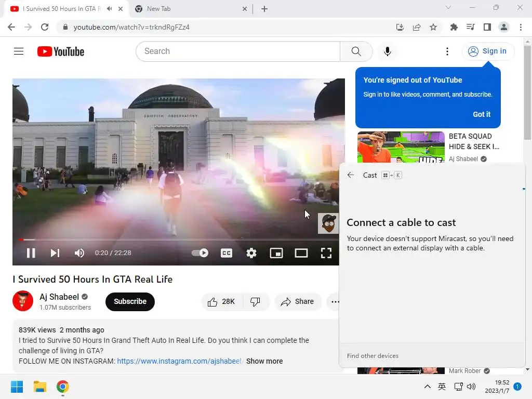Dismiss signed-out notice with Got it

click(482, 114)
